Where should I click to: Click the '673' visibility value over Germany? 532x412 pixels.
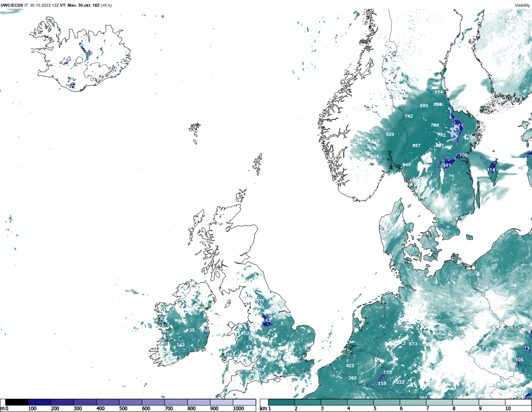pos(413,344)
